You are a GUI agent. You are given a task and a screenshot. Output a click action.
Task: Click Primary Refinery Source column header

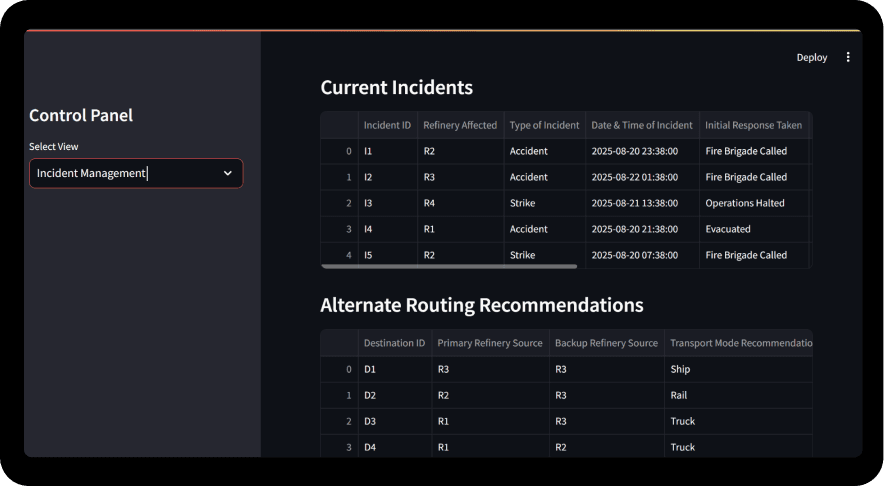(490, 343)
